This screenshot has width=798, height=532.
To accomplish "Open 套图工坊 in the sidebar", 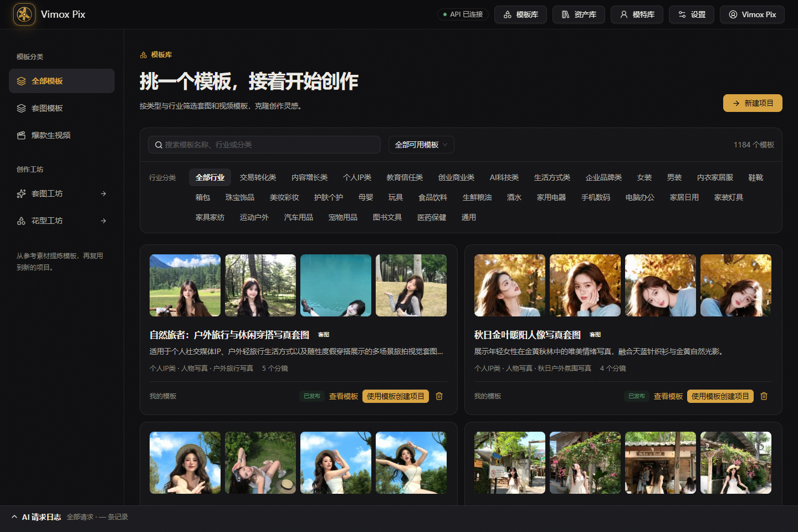I will coord(62,193).
